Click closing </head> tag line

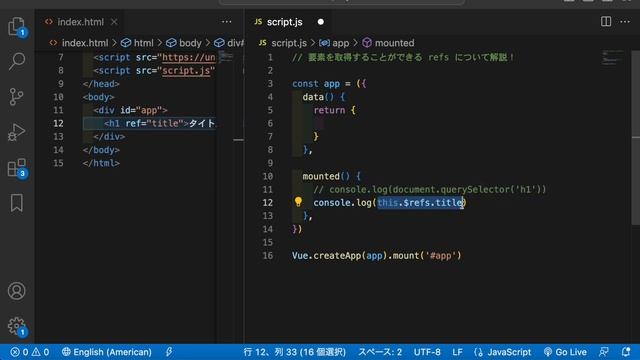click(101, 84)
